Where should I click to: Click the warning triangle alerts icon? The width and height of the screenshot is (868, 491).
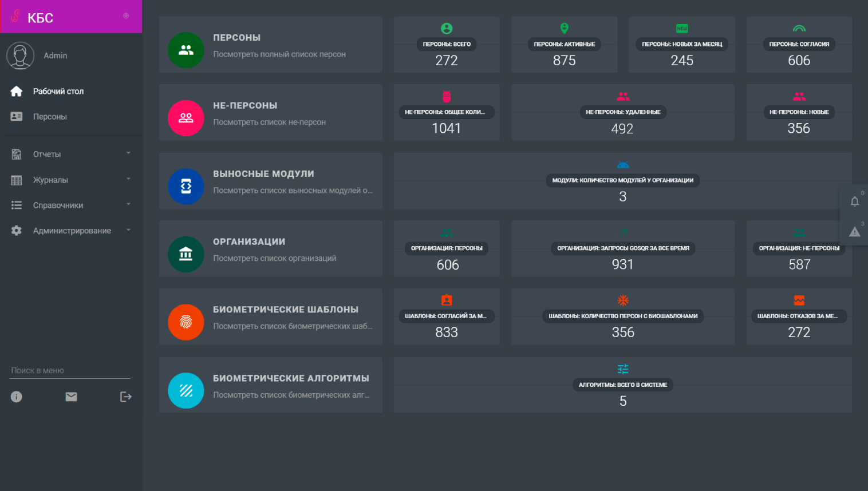click(x=854, y=232)
